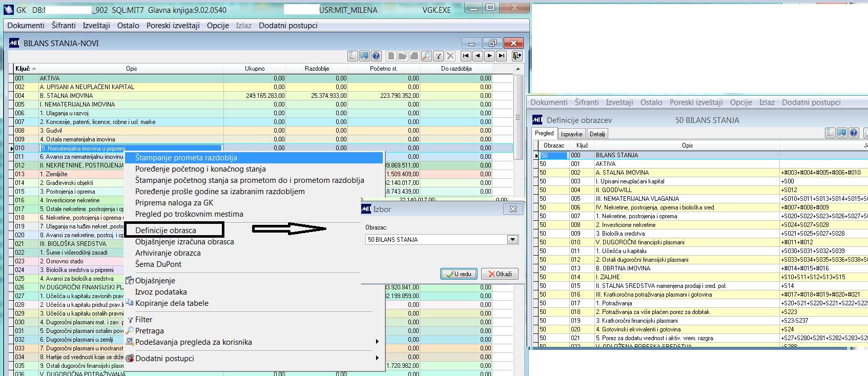Open the Obrazac dropdown arrow

click(x=512, y=239)
